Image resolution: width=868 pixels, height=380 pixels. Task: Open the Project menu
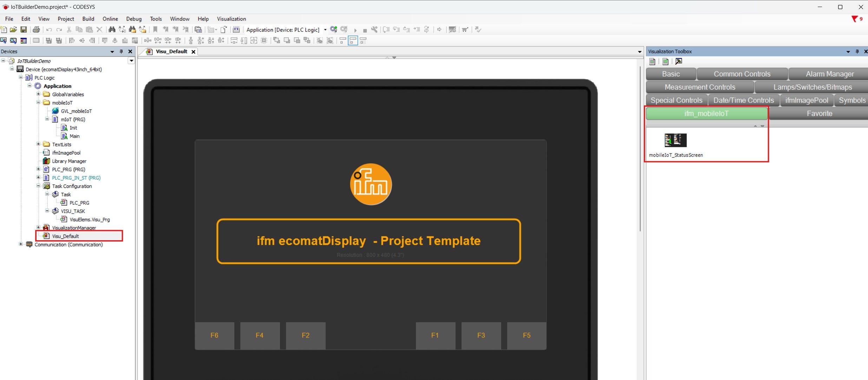click(66, 19)
